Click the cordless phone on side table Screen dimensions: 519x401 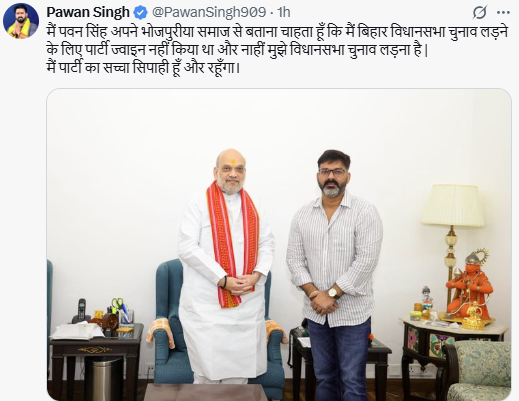tap(81, 310)
